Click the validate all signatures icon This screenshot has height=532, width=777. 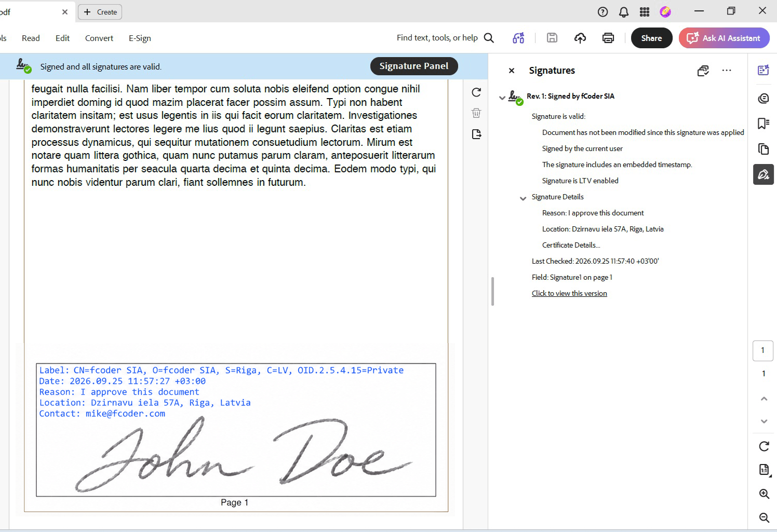click(703, 71)
